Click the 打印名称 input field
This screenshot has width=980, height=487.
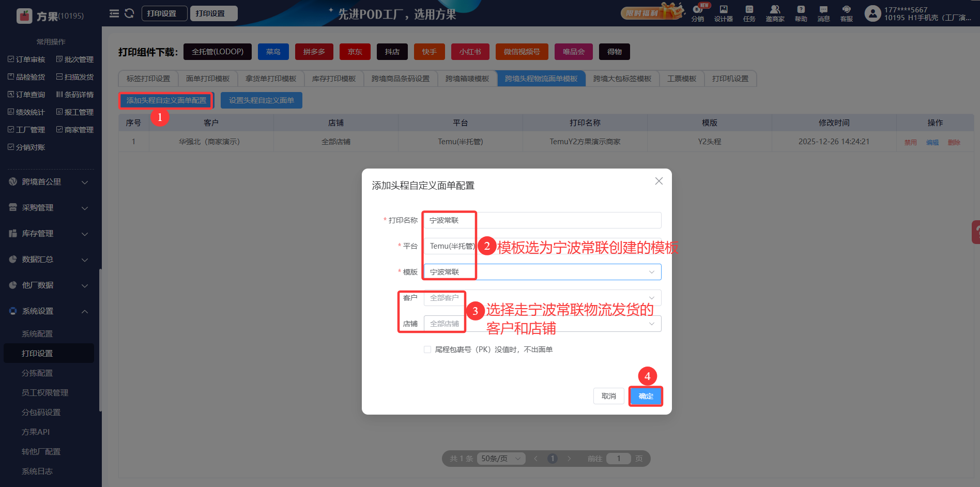[542, 220]
